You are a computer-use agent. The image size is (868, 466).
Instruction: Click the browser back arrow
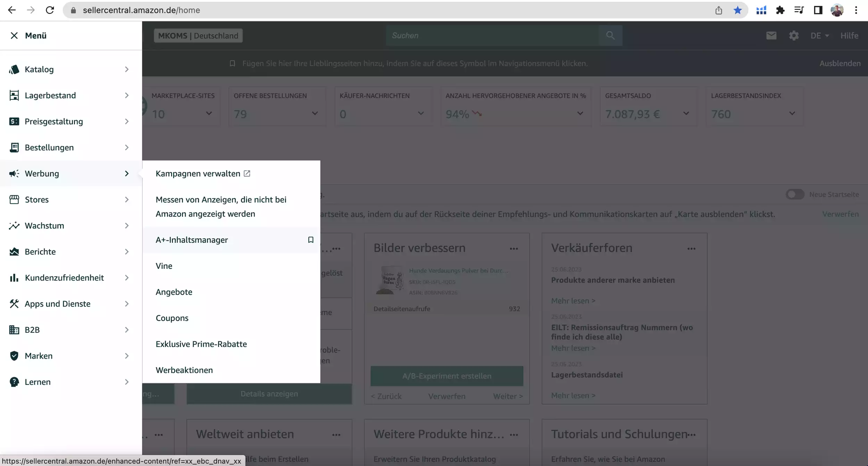pos(12,10)
